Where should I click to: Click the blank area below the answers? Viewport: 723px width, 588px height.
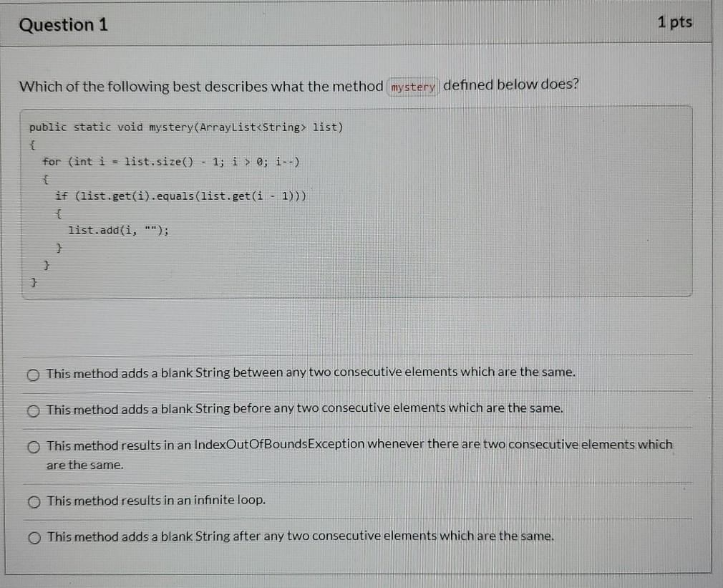click(x=358, y=569)
